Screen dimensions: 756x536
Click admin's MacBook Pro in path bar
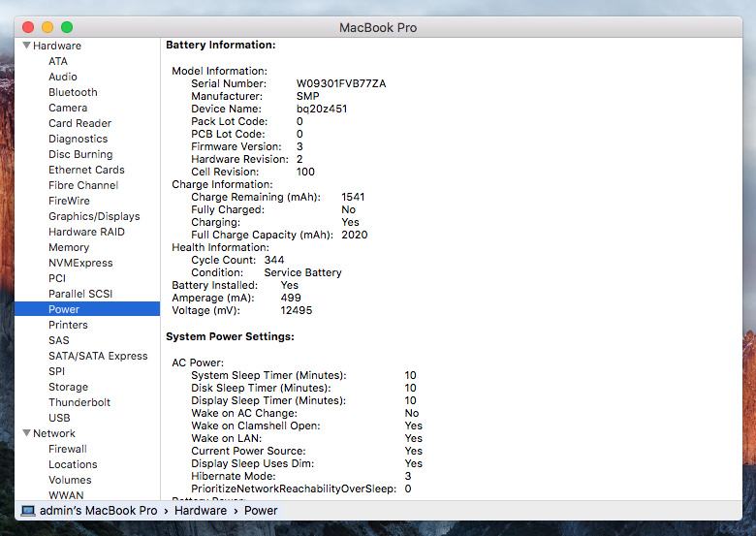tap(98, 511)
